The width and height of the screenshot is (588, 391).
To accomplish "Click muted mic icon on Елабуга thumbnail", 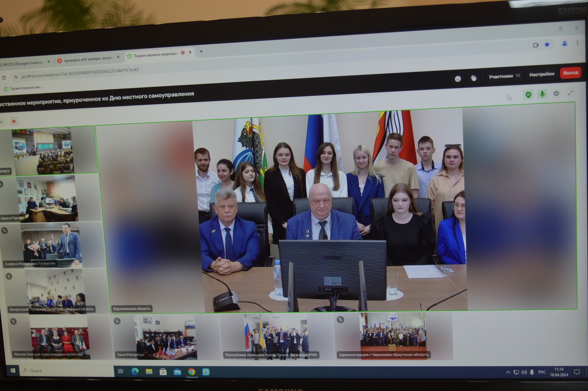I will pos(4,230).
